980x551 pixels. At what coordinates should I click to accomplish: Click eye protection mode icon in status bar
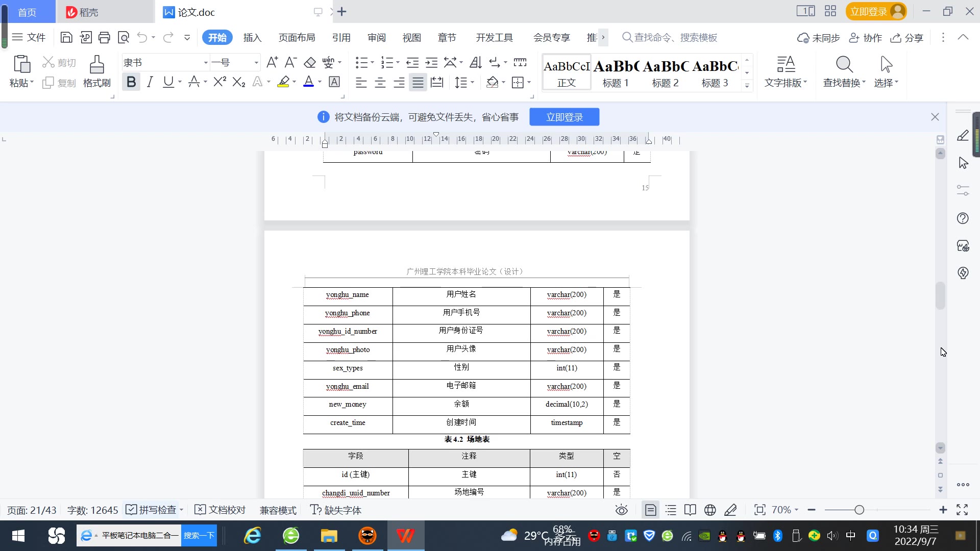(621, 510)
